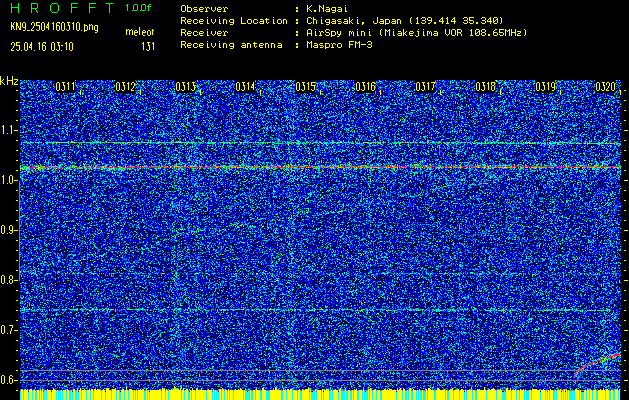Viewport: 629px width, 400px height.
Task: Click the 0314 time marker
Action: click(x=245, y=87)
